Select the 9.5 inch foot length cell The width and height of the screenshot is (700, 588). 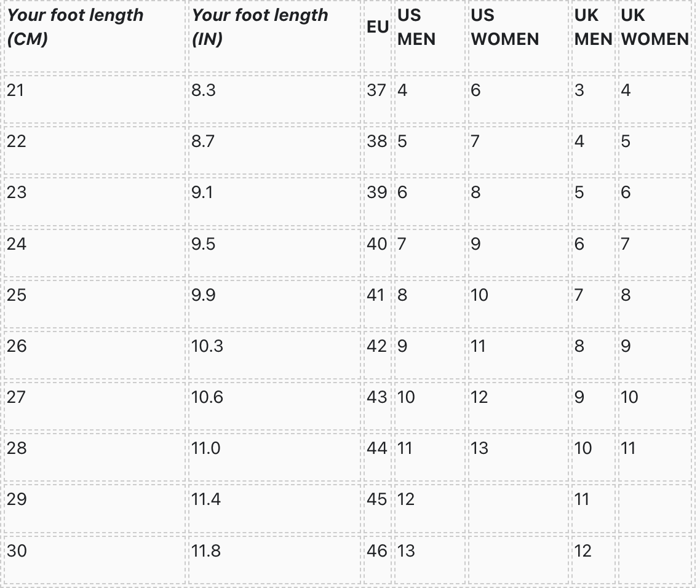pos(203,244)
